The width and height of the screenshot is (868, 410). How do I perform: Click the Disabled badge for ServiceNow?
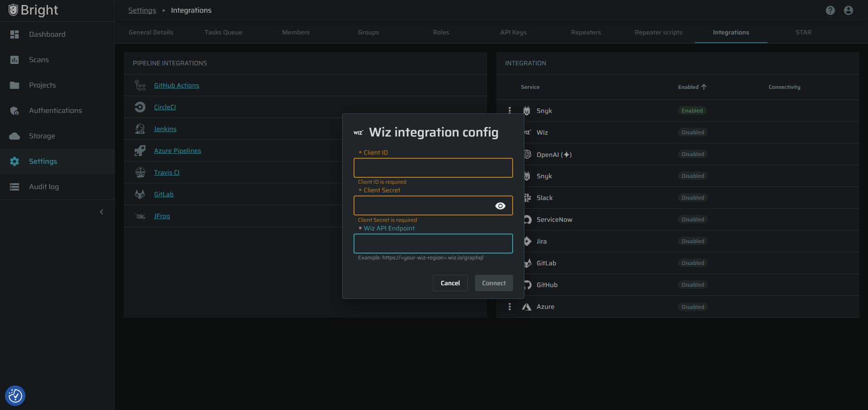(693, 220)
